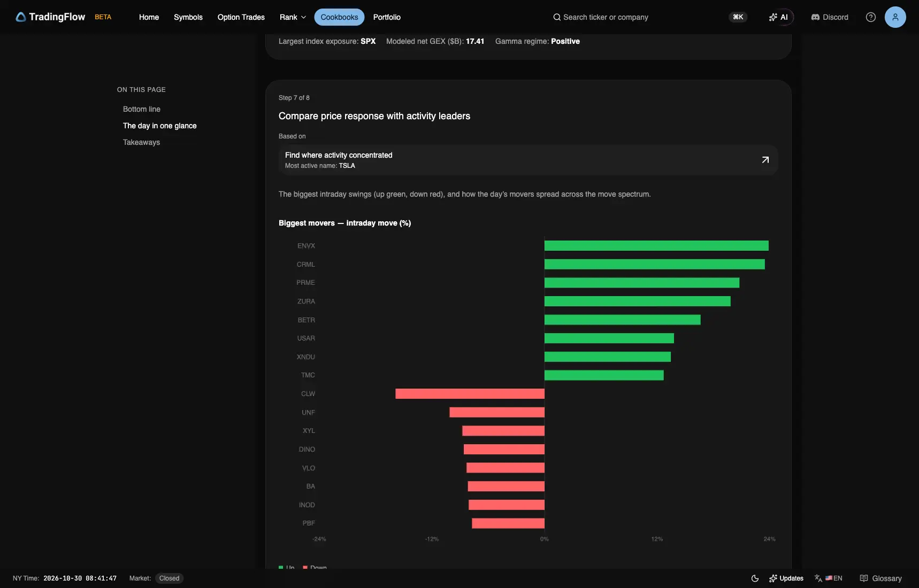
Task: Click the NY Time clock value
Action: point(80,578)
